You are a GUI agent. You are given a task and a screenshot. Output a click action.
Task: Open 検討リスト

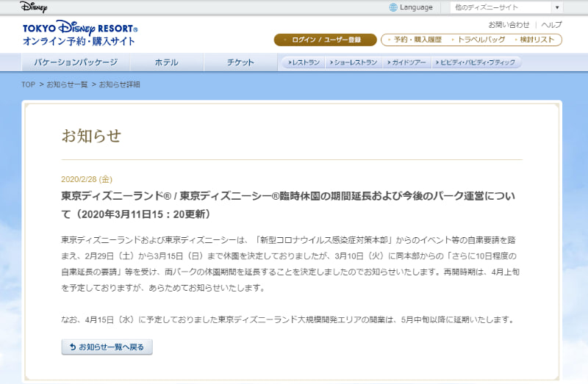point(537,40)
